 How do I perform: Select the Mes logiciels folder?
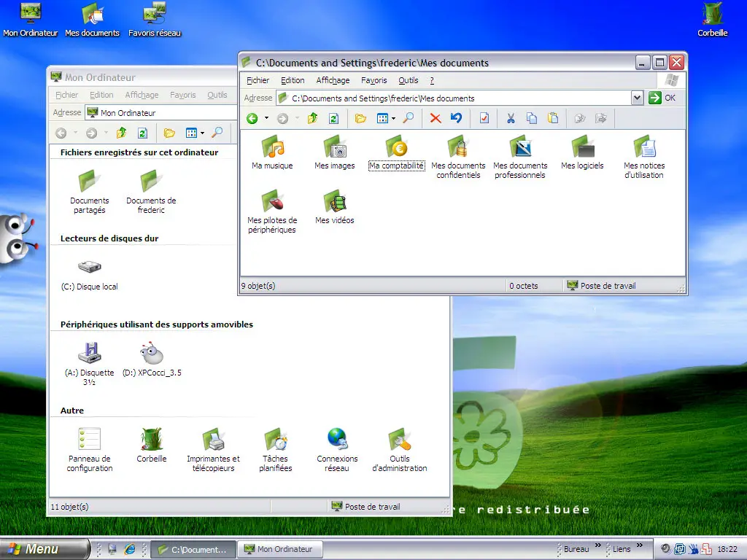(582, 153)
